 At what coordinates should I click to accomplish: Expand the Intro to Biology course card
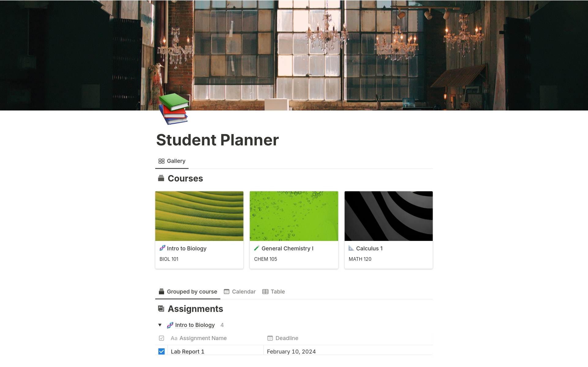point(199,228)
